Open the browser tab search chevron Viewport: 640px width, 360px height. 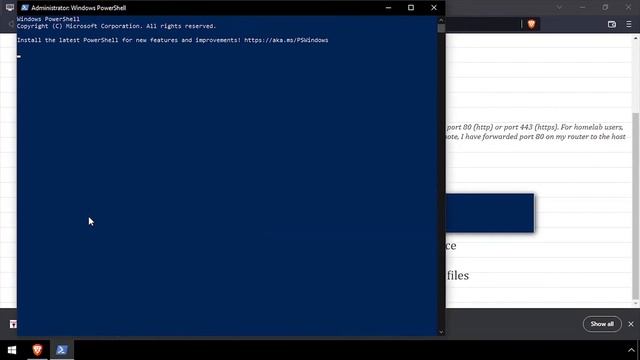click(560, 7)
